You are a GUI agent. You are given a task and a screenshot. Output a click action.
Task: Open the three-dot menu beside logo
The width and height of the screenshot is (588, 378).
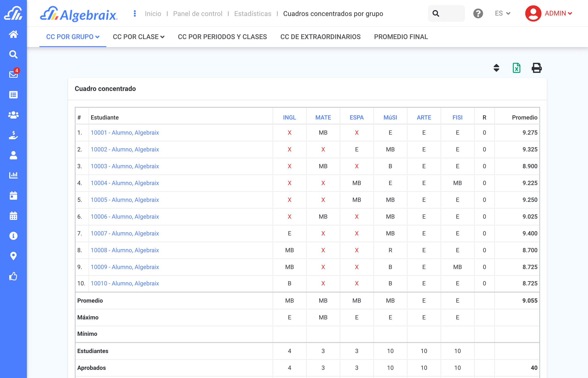click(x=135, y=13)
